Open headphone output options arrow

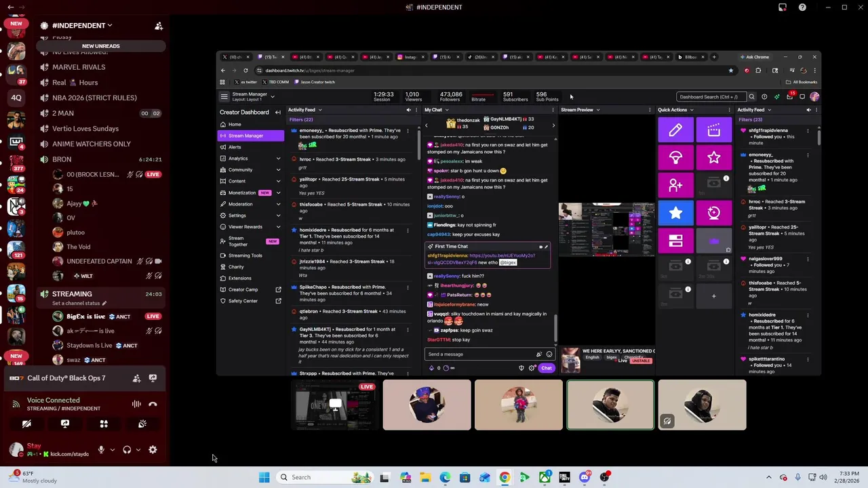(138, 449)
